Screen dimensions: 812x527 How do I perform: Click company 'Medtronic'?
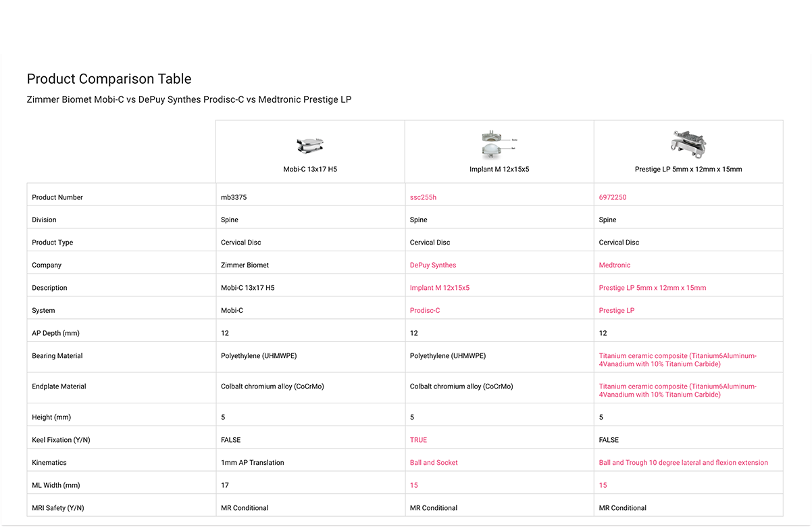click(x=615, y=265)
